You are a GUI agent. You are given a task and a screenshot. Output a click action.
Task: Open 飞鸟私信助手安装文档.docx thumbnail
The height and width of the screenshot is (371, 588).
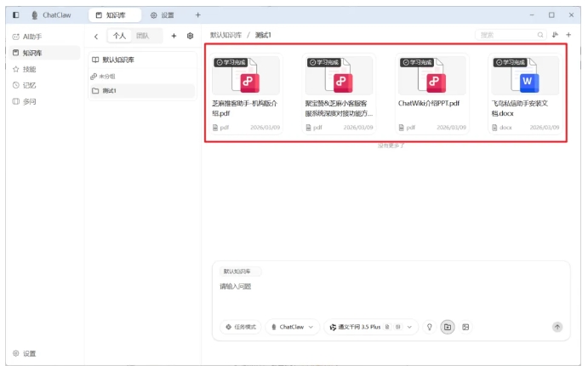[x=525, y=76]
